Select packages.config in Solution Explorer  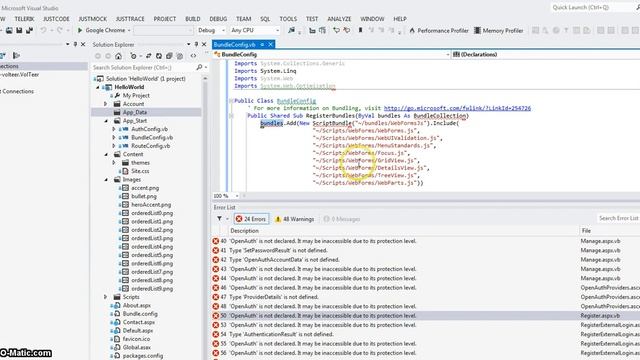click(143, 356)
